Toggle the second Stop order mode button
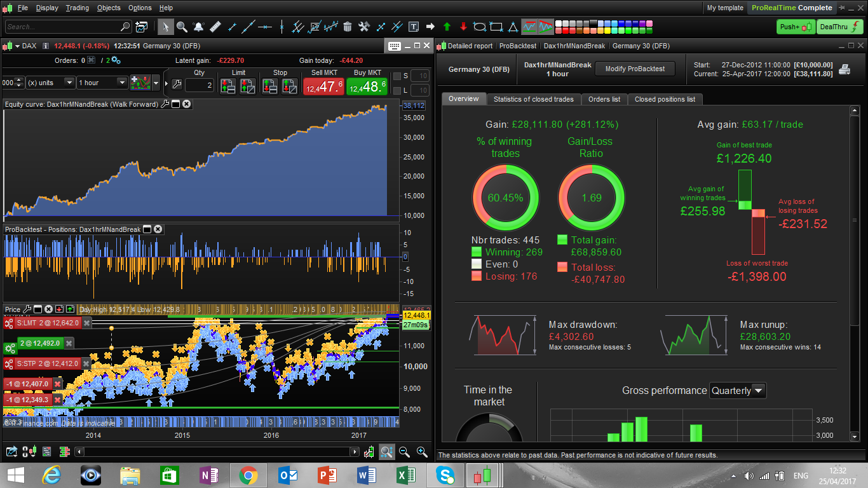 [x=289, y=86]
